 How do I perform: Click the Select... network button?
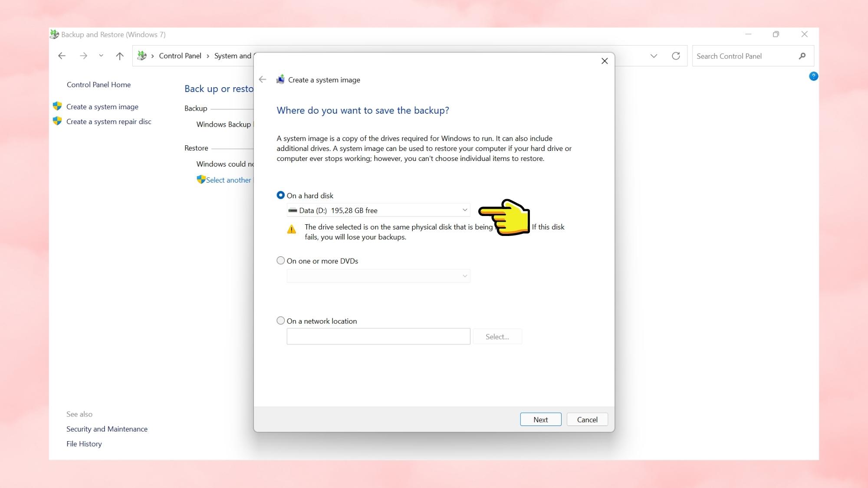(497, 337)
